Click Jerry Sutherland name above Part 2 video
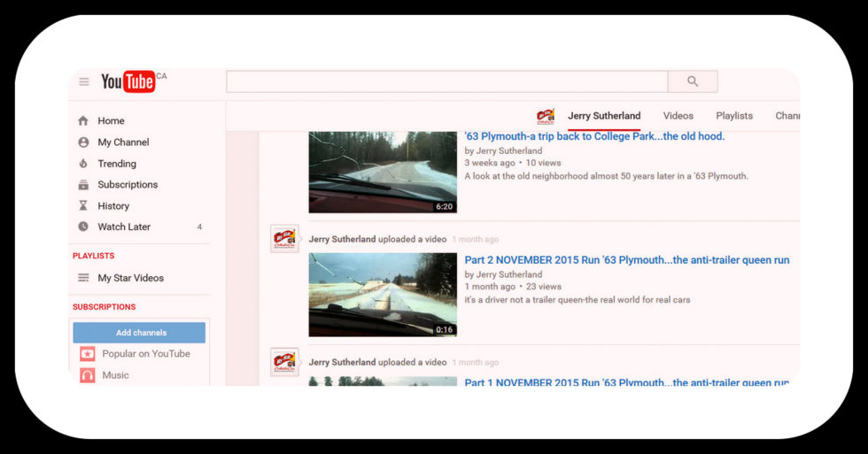Viewport: 868px width, 454px height. point(342,239)
